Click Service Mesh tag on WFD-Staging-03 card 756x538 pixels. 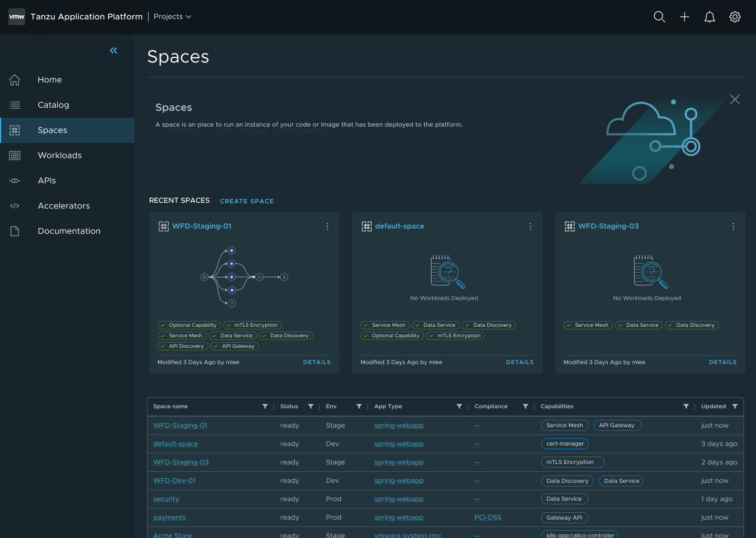point(588,325)
